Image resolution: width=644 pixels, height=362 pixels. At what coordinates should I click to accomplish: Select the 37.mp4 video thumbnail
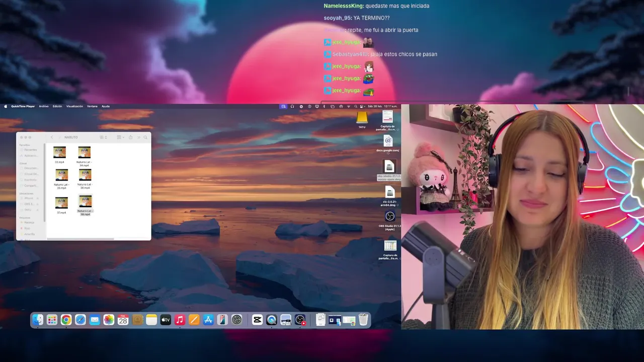(61, 203)
